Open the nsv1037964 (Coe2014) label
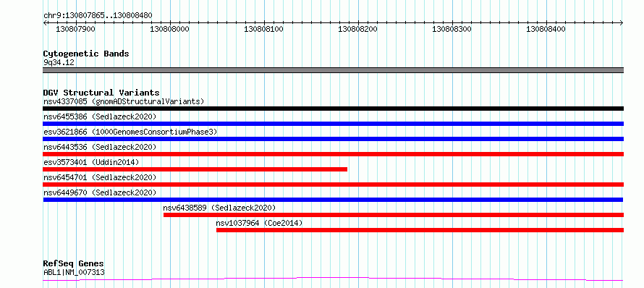This screenshot has height=288, width=644. click(x=259, y=223)
